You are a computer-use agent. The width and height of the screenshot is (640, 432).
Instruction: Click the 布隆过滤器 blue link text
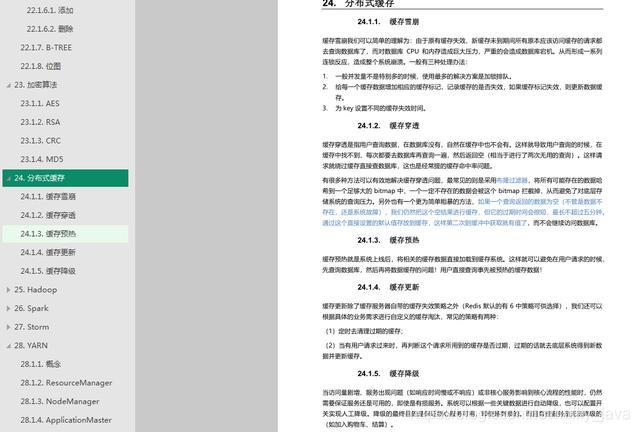click(x=512, y=180)
